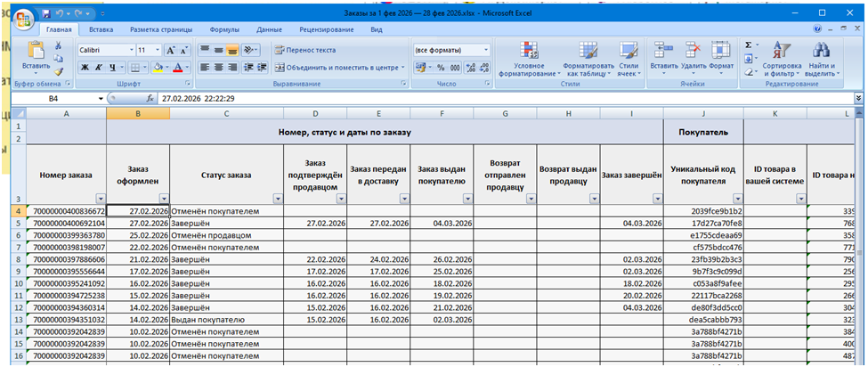Toggle italic К formatting
Viewport: 868px width, 367px height.
pyautogui.click(x=100, y=68)
